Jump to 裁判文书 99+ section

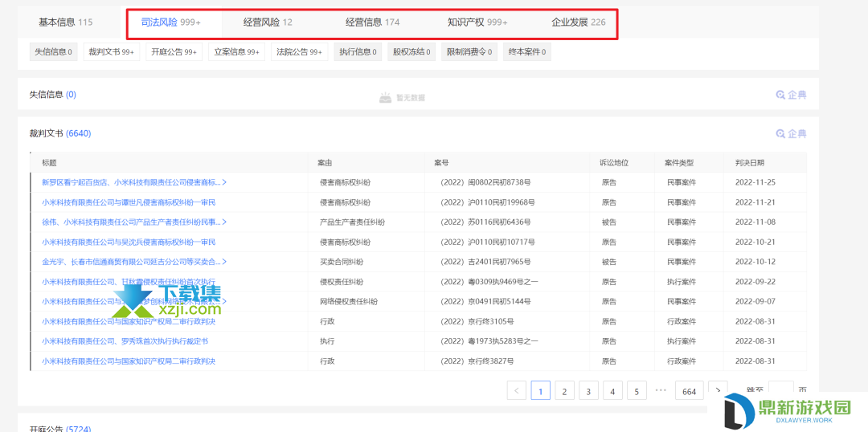111,52
